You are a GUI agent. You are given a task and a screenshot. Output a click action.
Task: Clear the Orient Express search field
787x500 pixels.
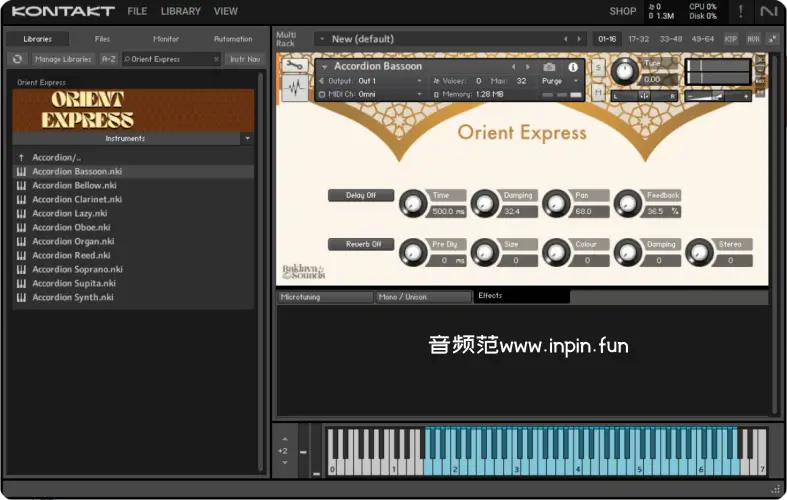[x=216, y=59]
